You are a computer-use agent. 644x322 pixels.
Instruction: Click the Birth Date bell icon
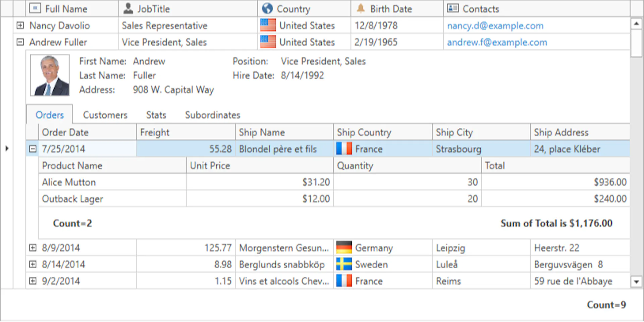(x=361, y=8)
